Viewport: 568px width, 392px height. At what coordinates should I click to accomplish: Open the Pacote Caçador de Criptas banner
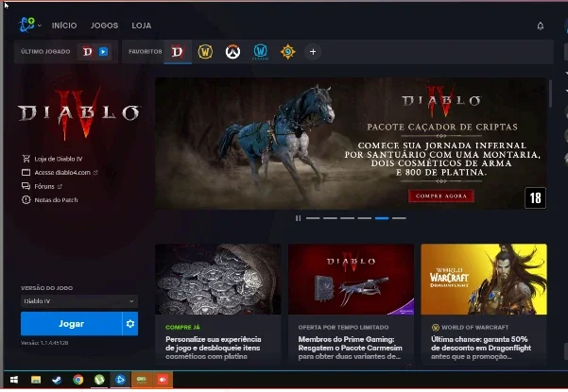click(x=351, y=144)
